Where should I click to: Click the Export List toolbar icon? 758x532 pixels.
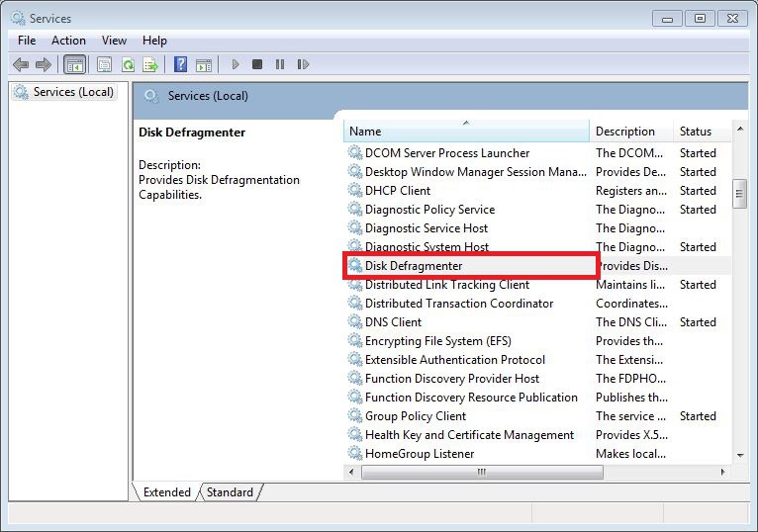pos(150,64)
